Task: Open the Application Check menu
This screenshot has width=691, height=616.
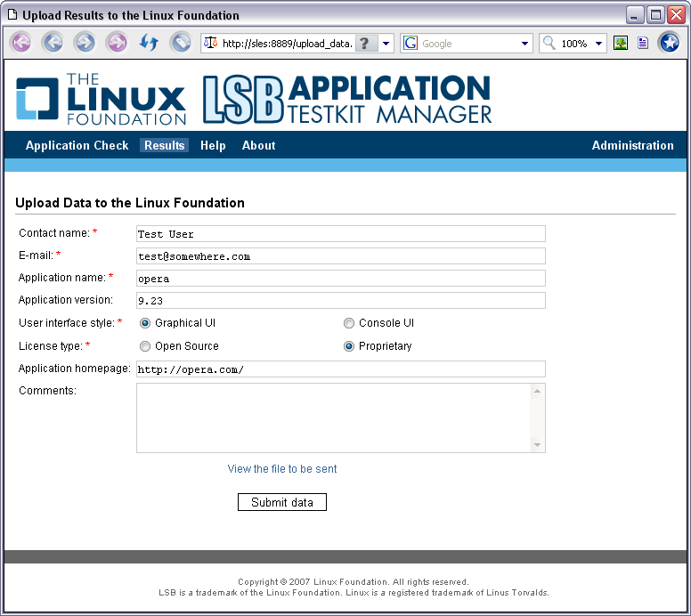Action: point(77,145)
